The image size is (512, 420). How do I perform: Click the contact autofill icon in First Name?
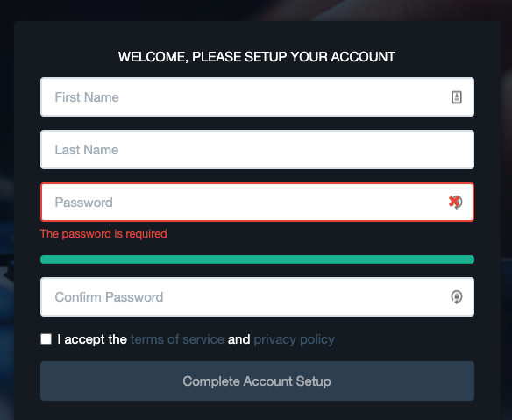point(457,97)
